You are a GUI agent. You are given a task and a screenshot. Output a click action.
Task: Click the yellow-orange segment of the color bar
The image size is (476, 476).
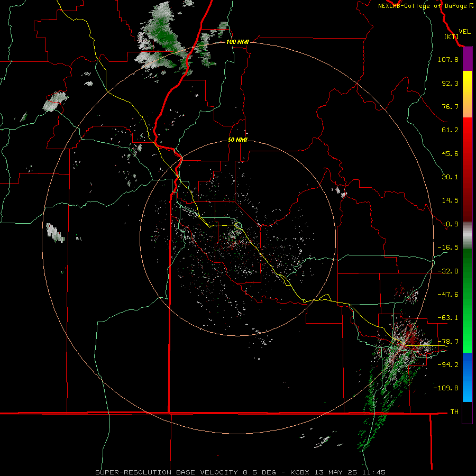pyautogui.click(x=467, y=94)
